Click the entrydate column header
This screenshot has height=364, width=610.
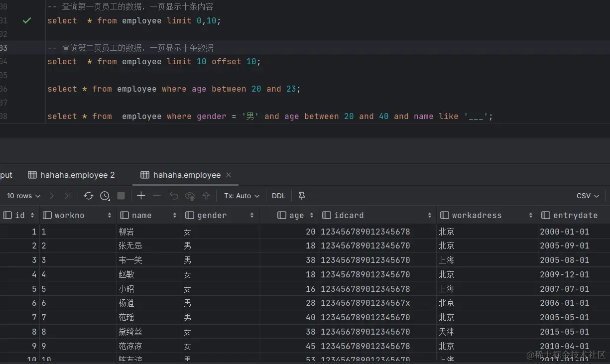pyautogui.click(x=575, y=215)
